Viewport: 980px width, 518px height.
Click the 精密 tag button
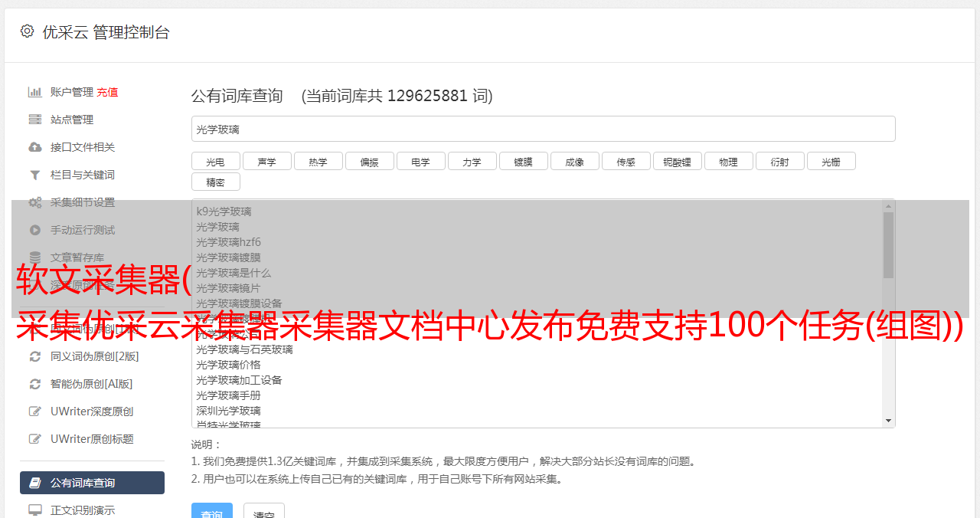pyautogui.click(x=215, y=182)
